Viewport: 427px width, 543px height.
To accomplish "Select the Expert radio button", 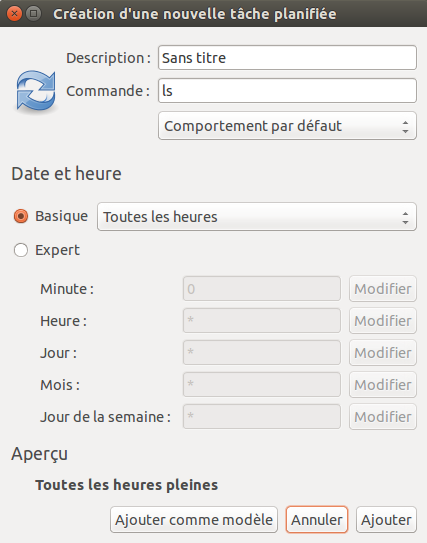I will [x=21, y=250].
